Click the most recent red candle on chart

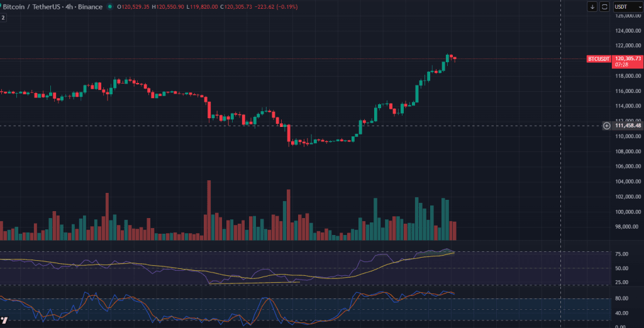pyautogui.click(x=454, y=58)
